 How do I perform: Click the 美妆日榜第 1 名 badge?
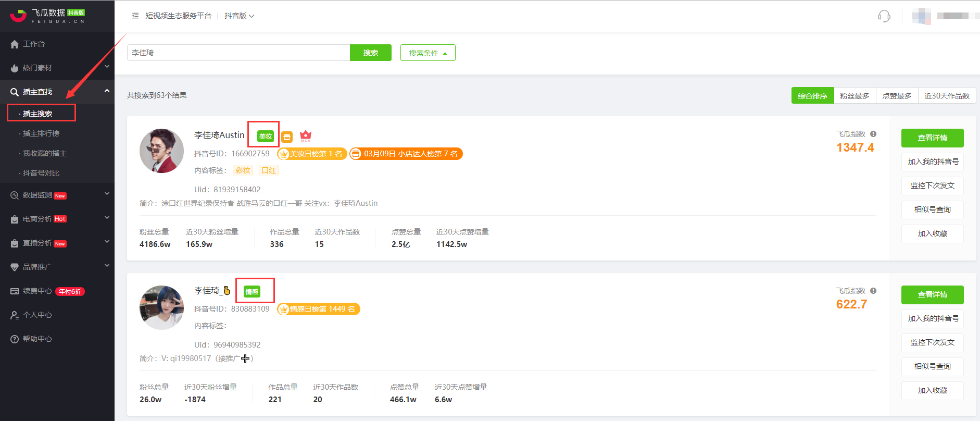[312, 154]
